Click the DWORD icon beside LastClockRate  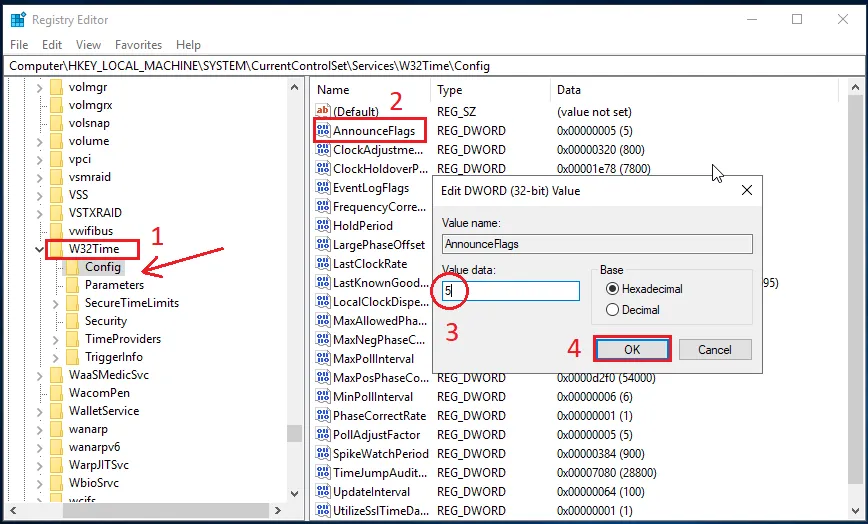pyautogui.click(x=323, y=263)
